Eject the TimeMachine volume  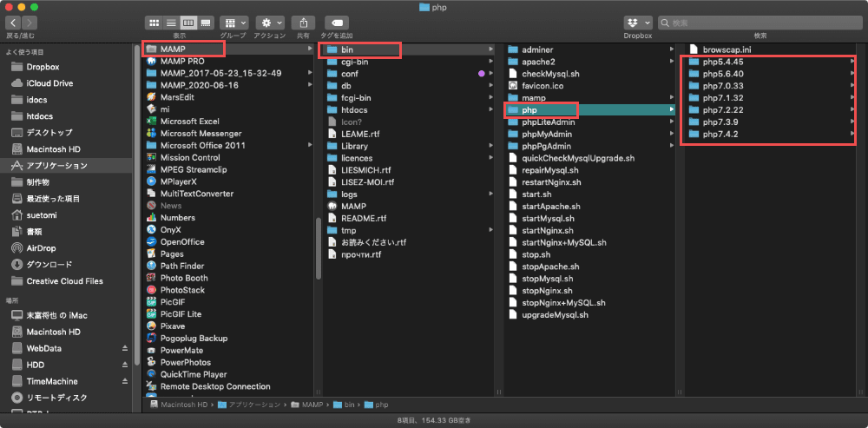(124, 381)
